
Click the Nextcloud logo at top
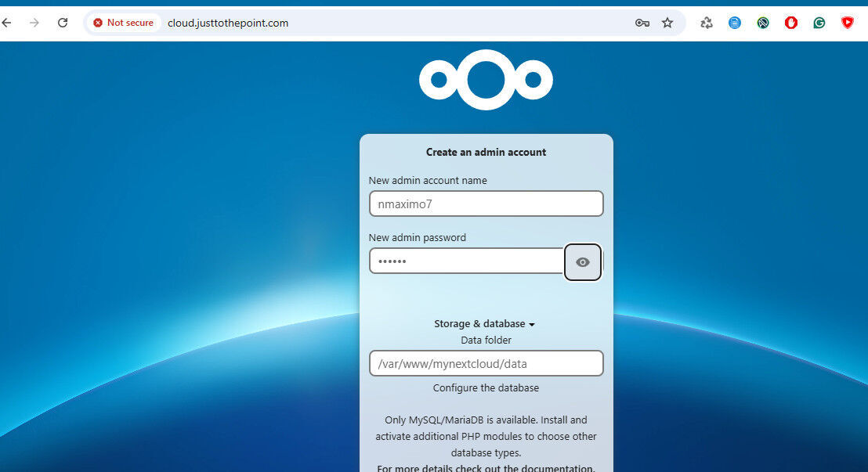(486, 80)
